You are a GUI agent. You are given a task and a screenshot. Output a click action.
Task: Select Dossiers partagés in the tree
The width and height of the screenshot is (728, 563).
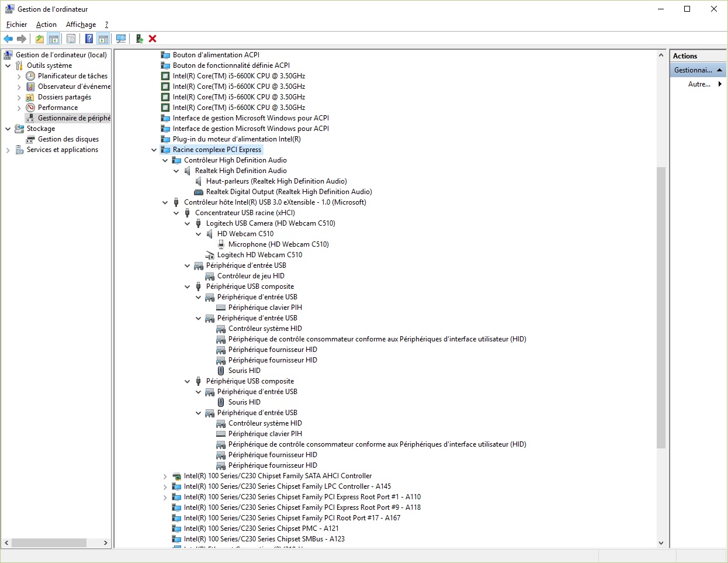(64, 97)
